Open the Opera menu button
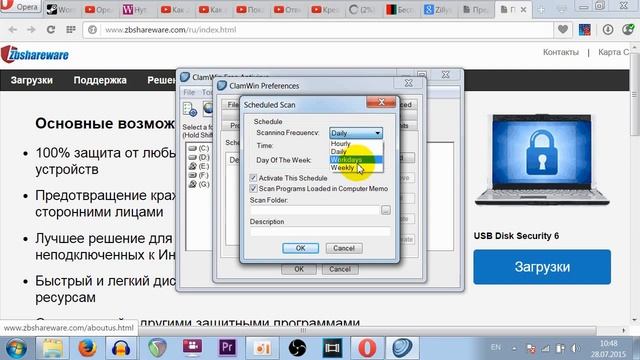 click(20, 7)
